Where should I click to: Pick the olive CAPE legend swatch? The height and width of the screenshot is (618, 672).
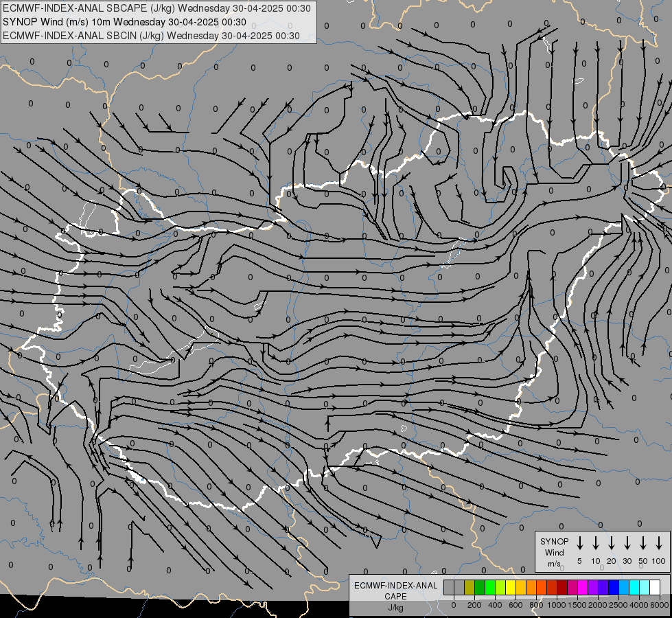click(470, 587)
